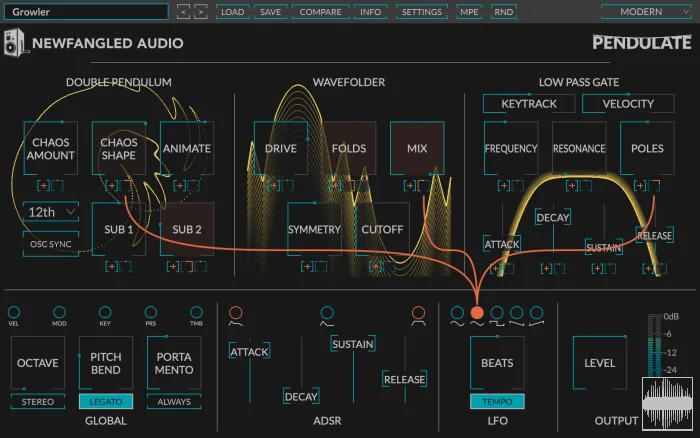Toggle the STEREO button under OCTAVE
The width and height of the screenshot is (700, 438).
(38, 401)
